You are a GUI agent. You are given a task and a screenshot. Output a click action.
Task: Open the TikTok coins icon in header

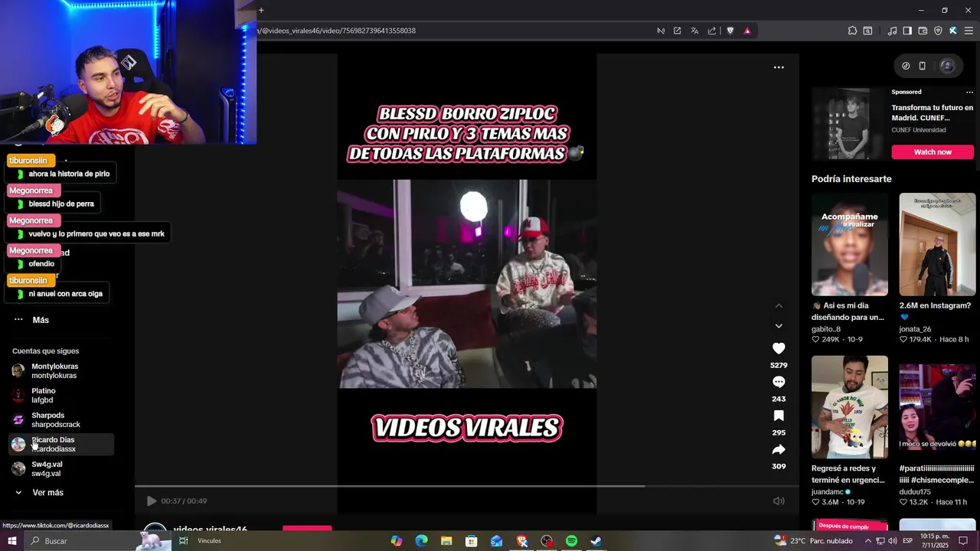(906, 66)
